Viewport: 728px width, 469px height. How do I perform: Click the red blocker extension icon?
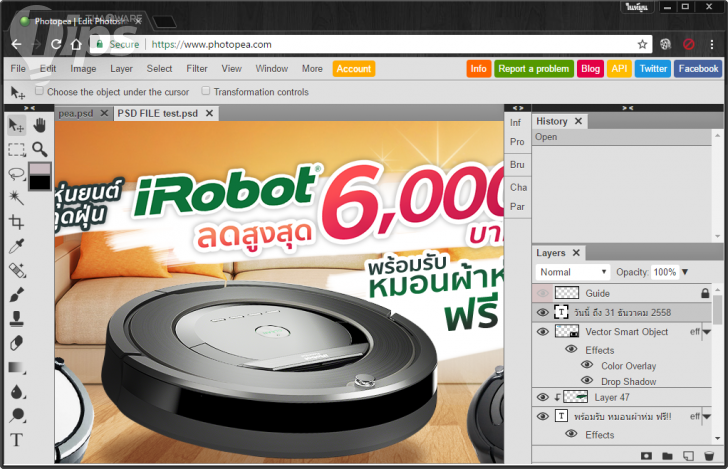pos(689,44)
